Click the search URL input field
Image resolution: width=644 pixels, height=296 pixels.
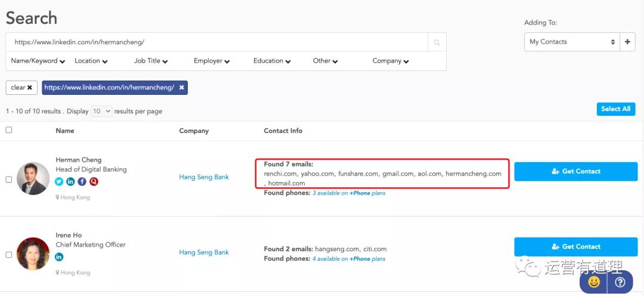click(217, 42)
